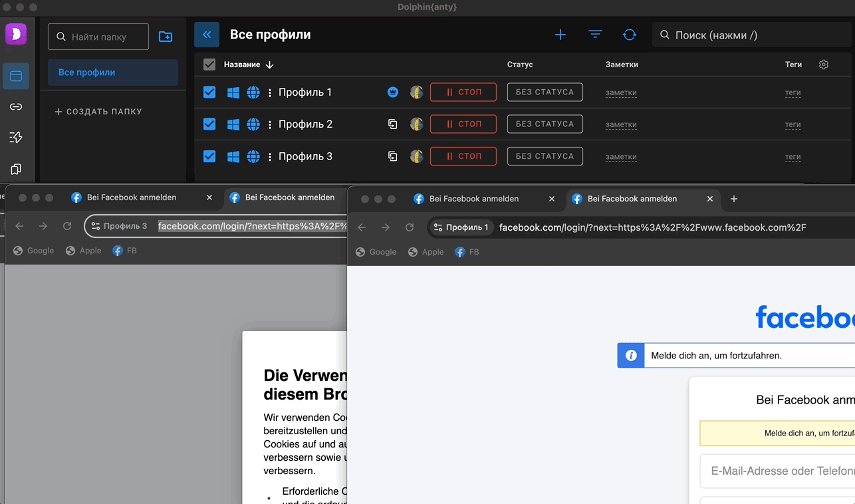
Task: Click the link icon in left sidebar
Action: click(x=16, y=107)
